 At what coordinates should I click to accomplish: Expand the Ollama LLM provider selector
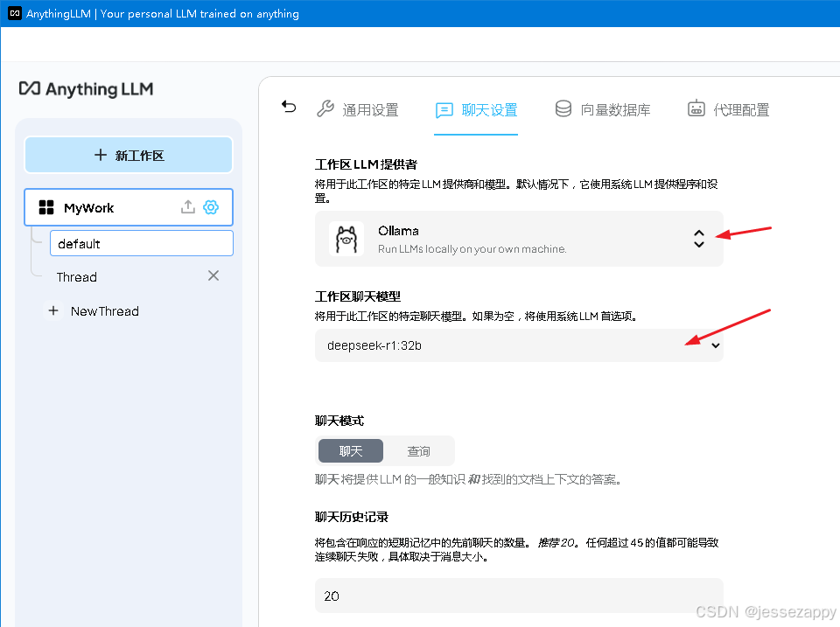tap(519, 239)
